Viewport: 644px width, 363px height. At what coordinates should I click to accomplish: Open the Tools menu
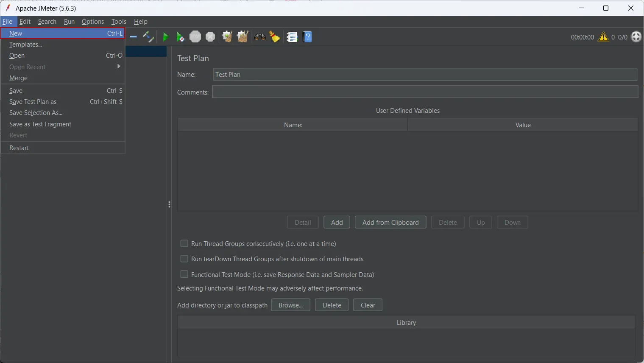(x=119, y=22)
